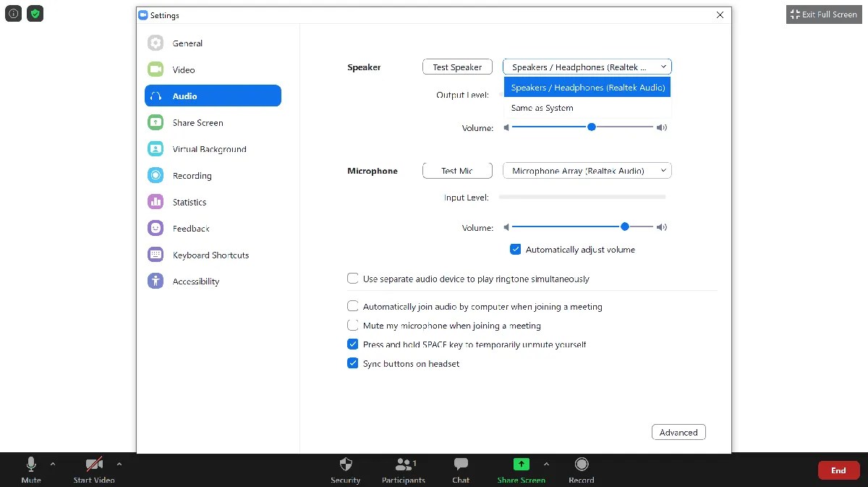The height and width of the screenshot is (487, 868).
Task: Expand audio options arrow next to Mute
Action: point(52,464)
